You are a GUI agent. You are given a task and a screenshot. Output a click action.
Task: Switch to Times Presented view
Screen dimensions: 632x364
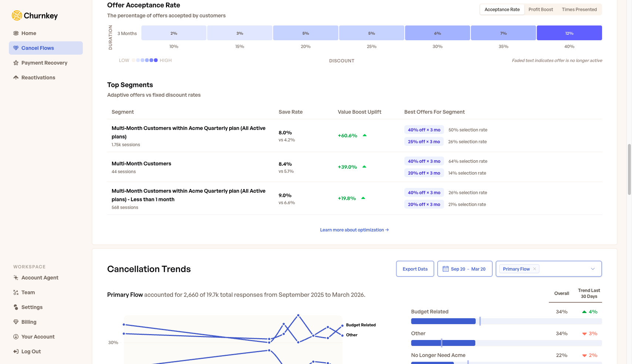tap(579, 10)
